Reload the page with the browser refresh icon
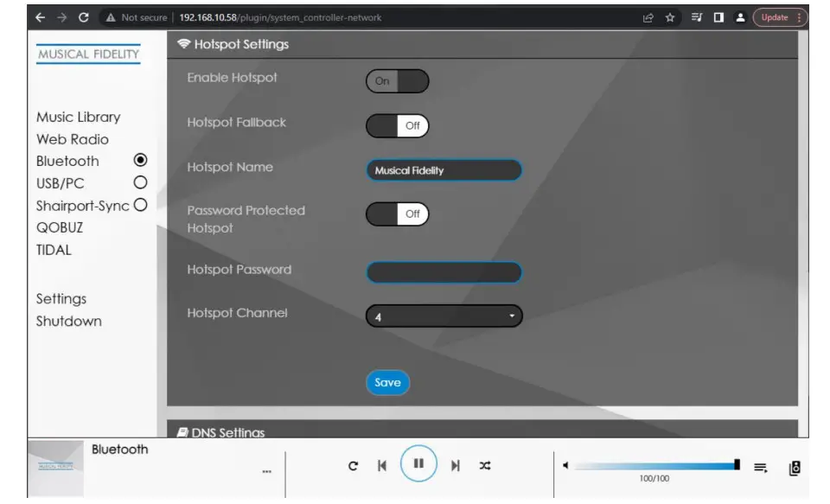 [84, 17]
